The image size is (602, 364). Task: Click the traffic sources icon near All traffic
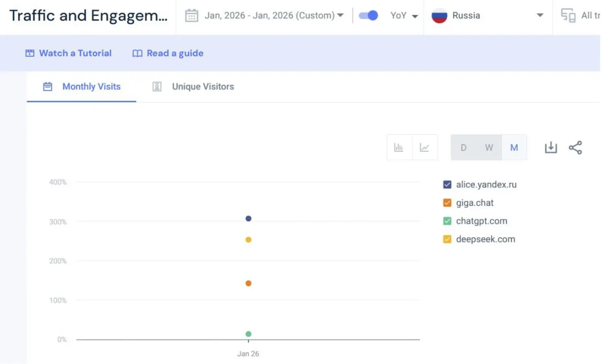coord(568,15)
